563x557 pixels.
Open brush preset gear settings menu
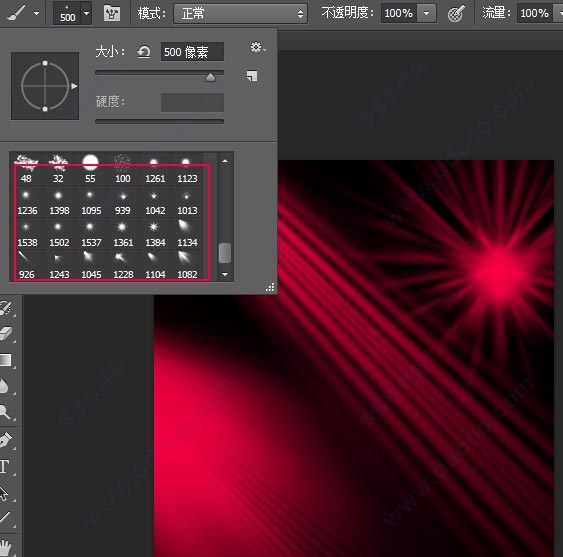click(257, 47)
